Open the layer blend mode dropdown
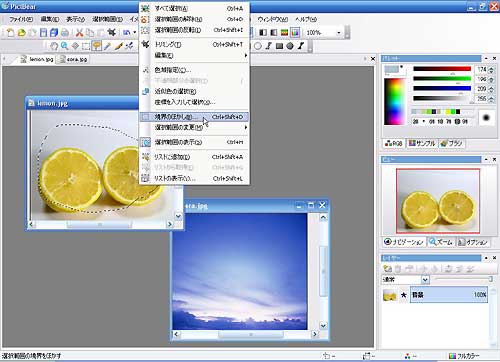Image resolution: width=500 pixels, height=362 pixels. click(x=425, y=279)
